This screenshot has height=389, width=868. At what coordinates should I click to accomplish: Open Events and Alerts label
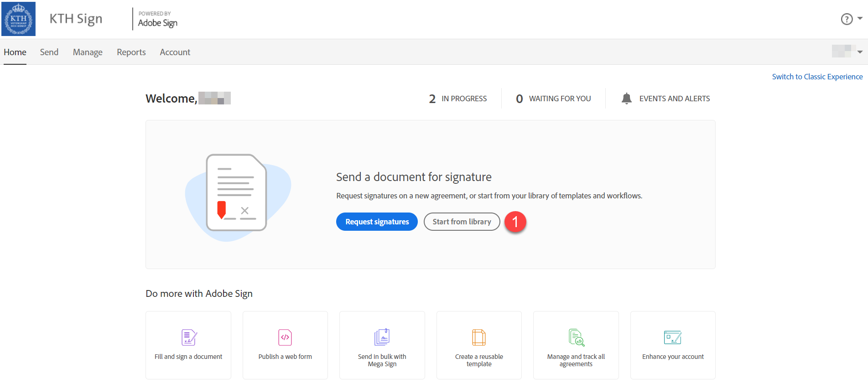point(675,99)
